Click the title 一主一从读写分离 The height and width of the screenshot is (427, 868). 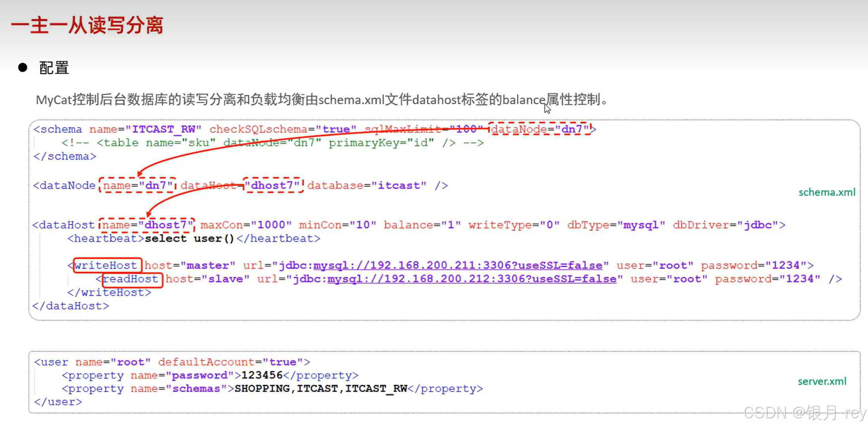(87, 25)
